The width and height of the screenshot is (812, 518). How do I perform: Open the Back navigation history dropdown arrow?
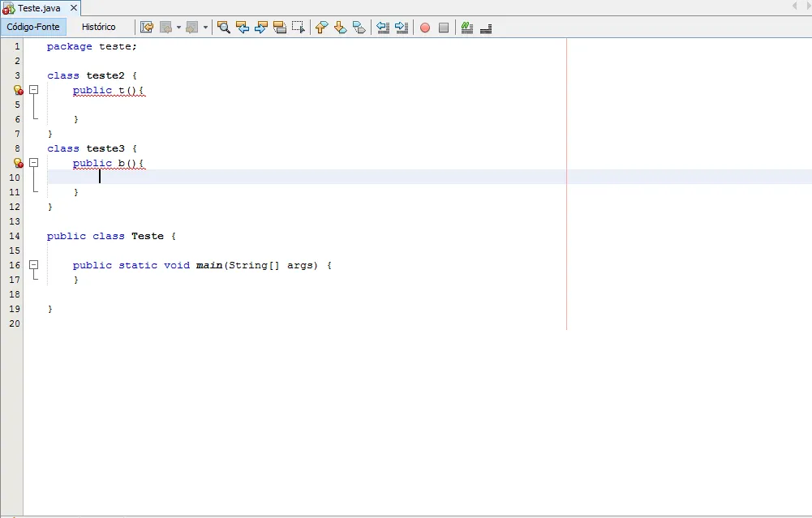[x=178, y=28]
